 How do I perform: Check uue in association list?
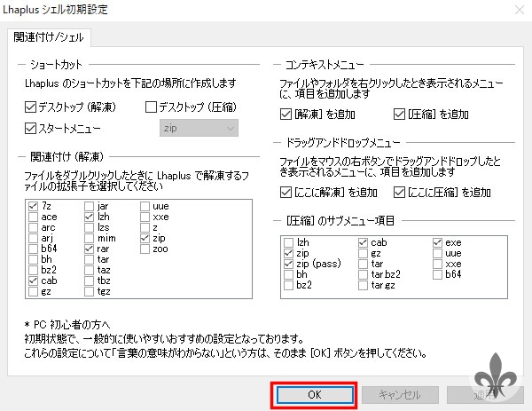[145, 206]
